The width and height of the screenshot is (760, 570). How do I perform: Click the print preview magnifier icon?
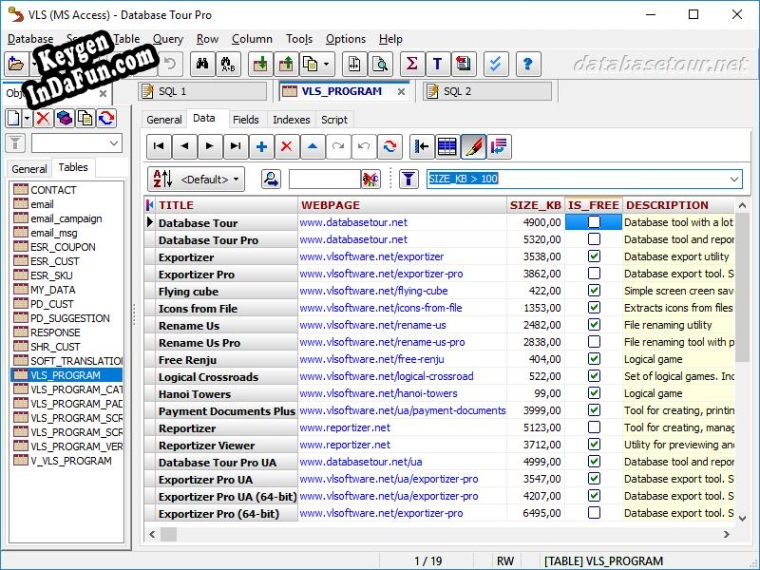(380, 63)
